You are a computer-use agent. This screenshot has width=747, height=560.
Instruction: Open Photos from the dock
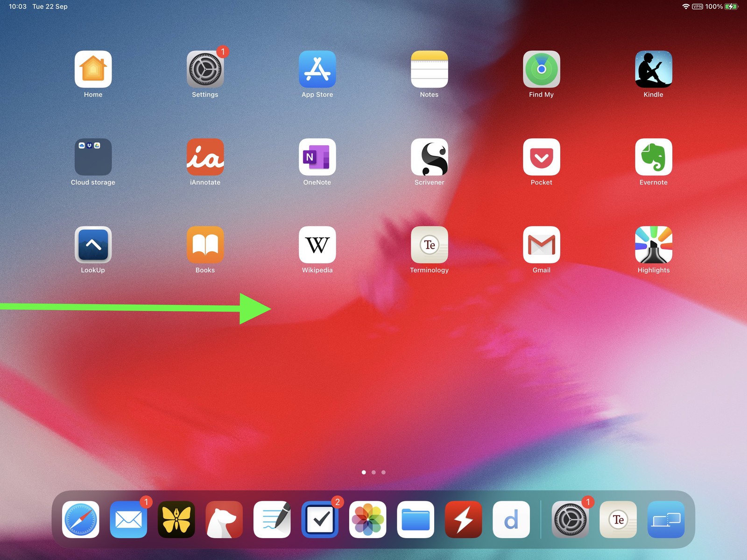(367, 519)
